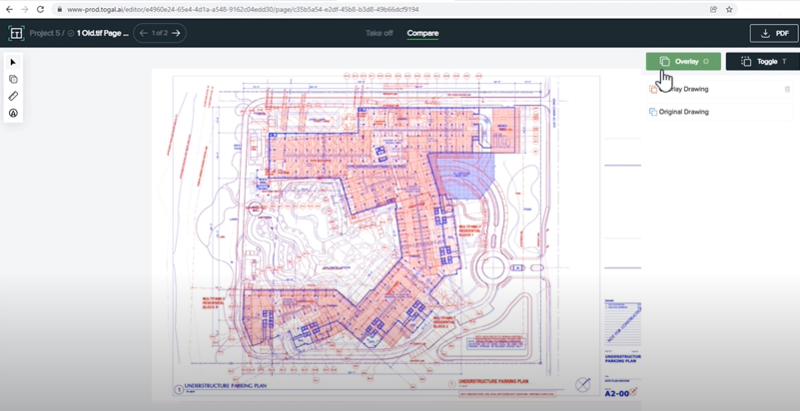Image resolution: width=800 pixels, height=411 pixels.
Task: Select the overlay copy tool in the left toolbar
Action: click(x=13, y=79)
